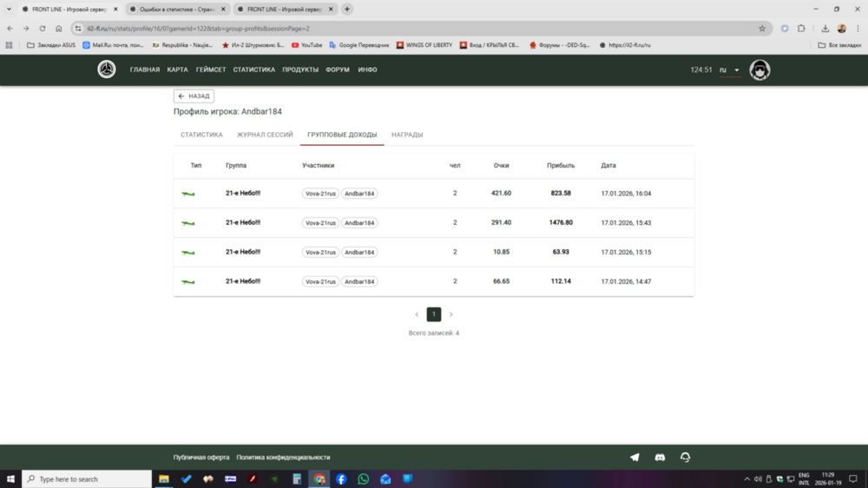Open the browser extensions puzzle icon
Viewport: 868px width, 488px height.
point(801,29)
